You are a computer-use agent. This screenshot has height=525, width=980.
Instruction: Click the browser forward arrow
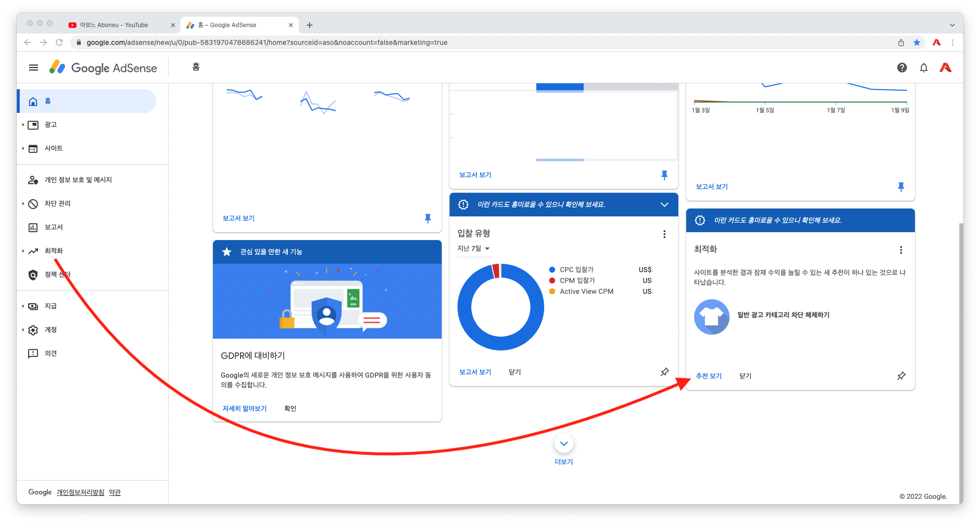point(43,42)
